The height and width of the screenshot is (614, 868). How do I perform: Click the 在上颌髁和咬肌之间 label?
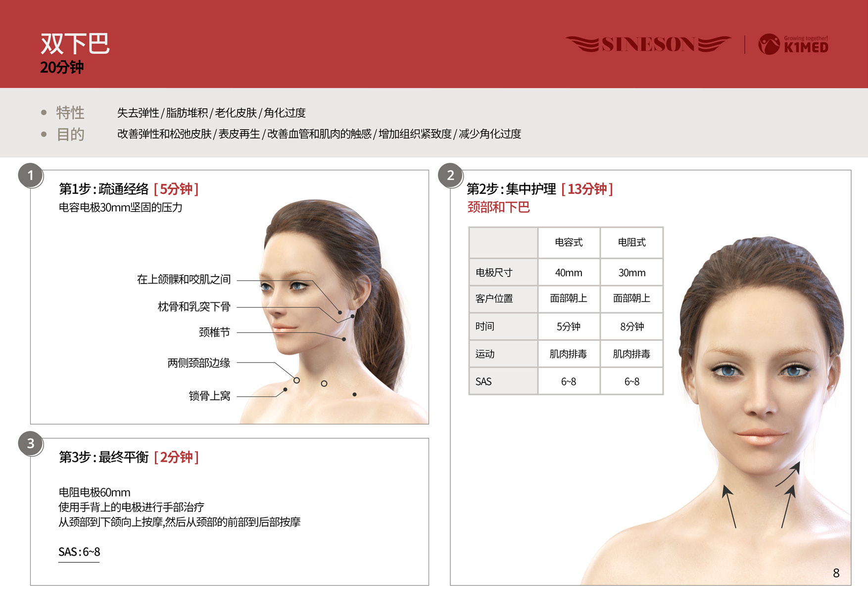point(184,280)
